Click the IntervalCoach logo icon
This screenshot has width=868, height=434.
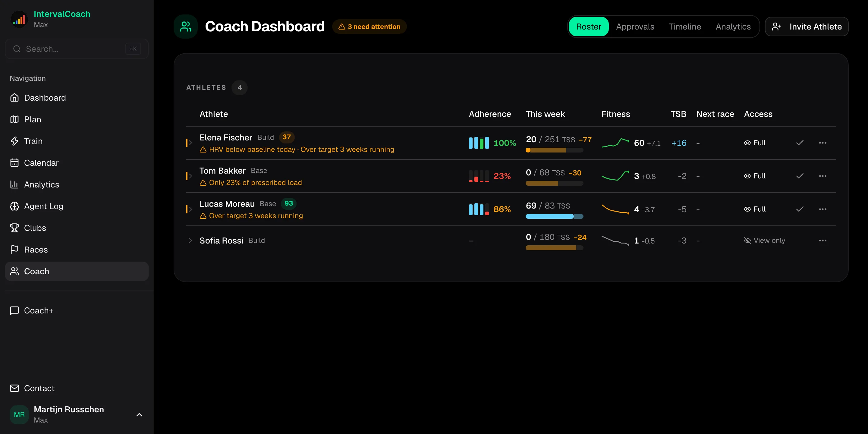coord(19,19)
